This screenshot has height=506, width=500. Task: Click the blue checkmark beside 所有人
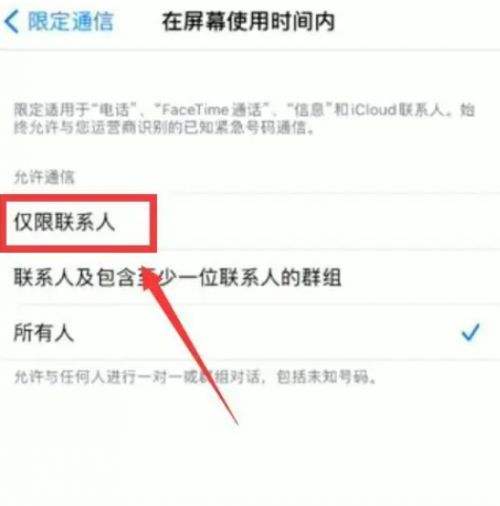point(470,332)
